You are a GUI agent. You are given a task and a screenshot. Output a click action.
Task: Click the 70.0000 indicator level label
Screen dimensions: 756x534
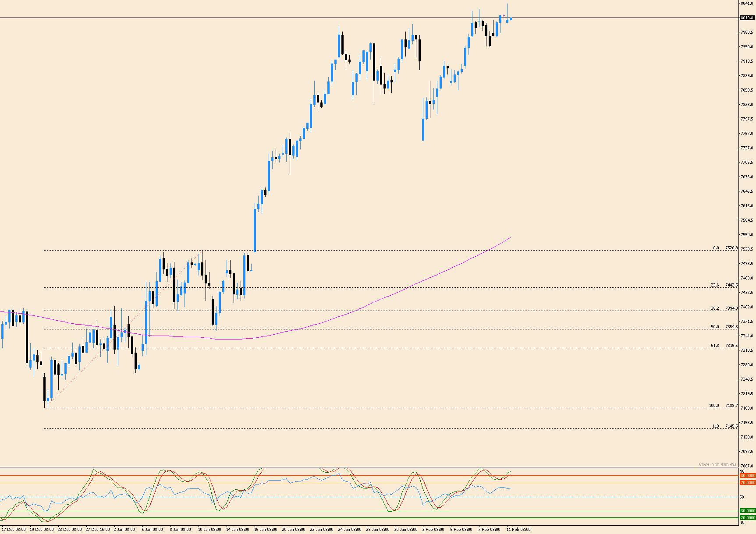point(746,483)
